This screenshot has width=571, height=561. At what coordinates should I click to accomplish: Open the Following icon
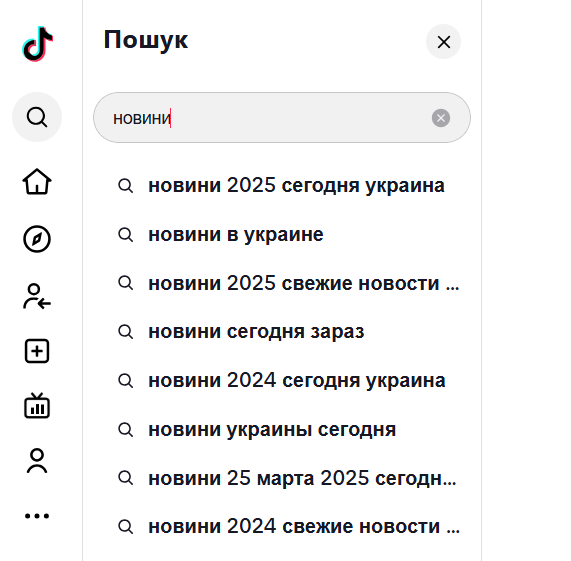click(x=37, y=296)
